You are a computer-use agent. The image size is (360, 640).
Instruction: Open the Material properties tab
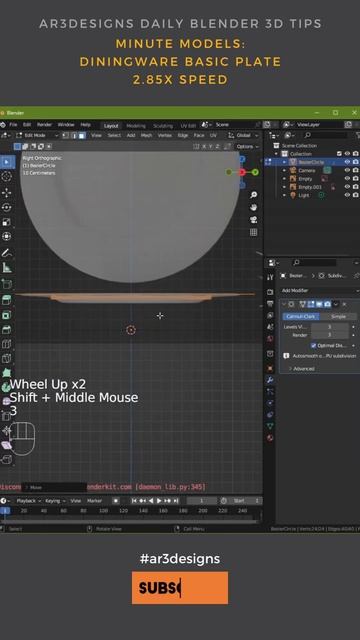(270, 438)
